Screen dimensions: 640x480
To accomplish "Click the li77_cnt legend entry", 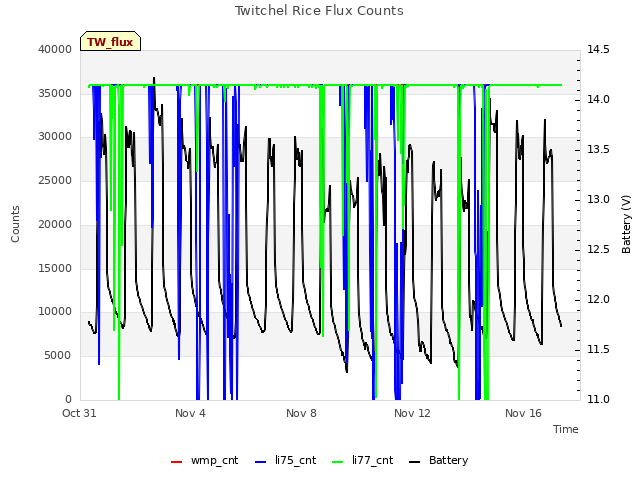I will [363, 460].
